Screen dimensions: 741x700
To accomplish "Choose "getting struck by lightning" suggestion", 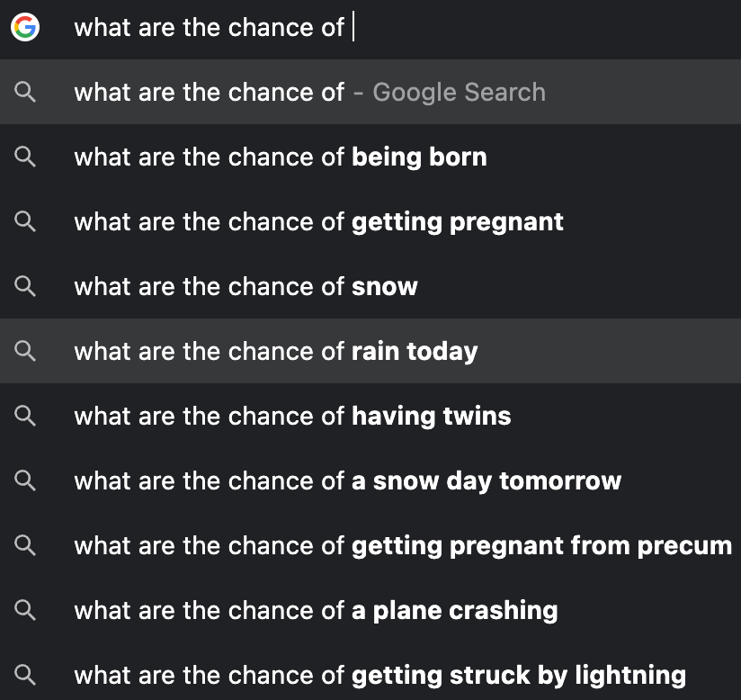I will pos(379,675).
